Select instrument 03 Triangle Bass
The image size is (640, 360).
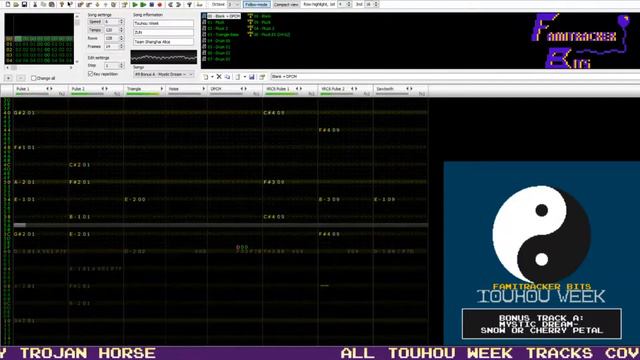tap(223, 35)
